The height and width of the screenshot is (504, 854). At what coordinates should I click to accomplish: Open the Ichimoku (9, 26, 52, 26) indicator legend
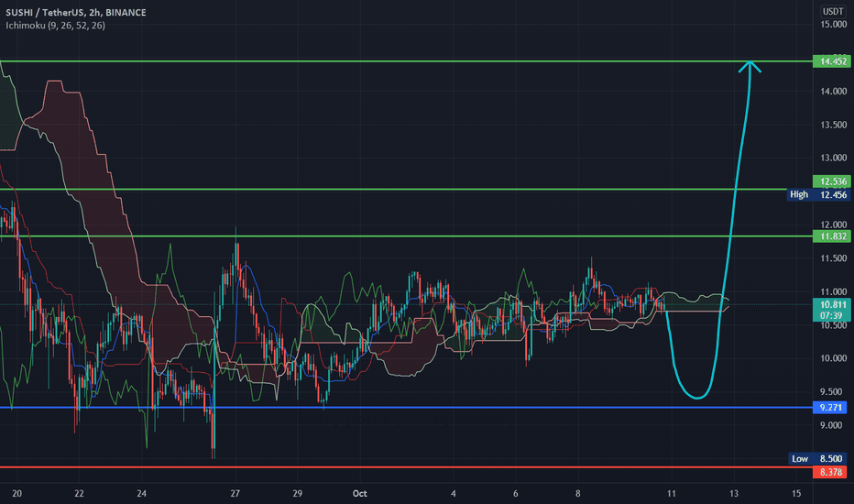55,25
